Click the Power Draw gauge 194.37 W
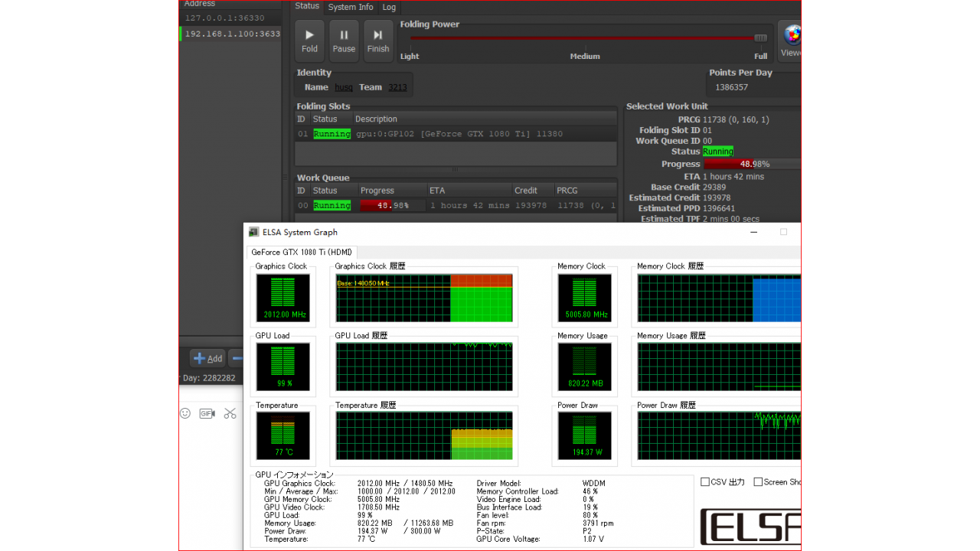The height and width of the screenshot is (551, 980). [584, 437]
